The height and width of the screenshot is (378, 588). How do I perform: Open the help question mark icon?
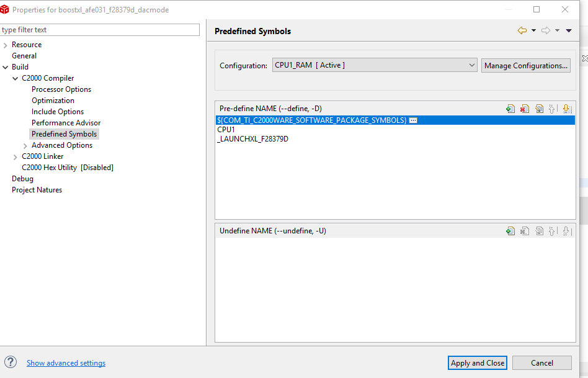pyautogui.click(x=11, y=362)
